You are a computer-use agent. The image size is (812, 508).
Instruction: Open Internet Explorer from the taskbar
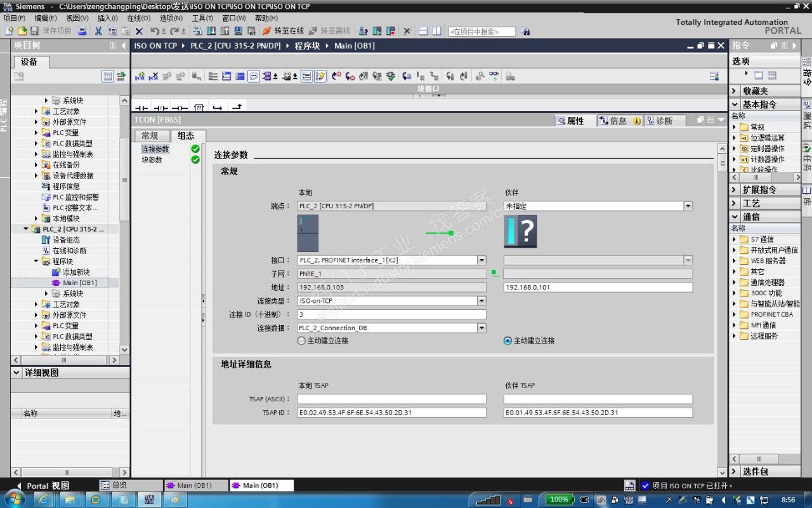[x=44, y=500]
